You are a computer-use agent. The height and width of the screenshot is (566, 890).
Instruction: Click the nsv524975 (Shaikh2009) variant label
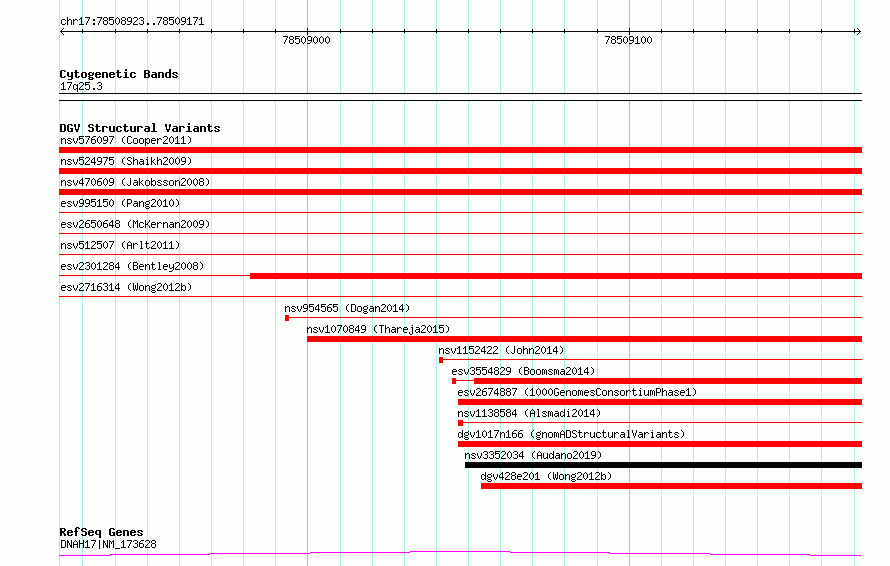[x=126, y=161]
